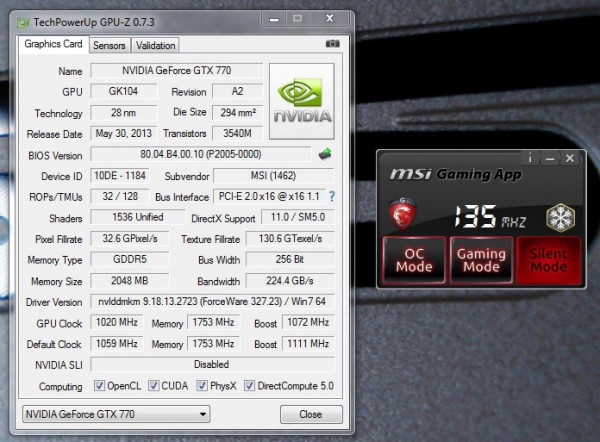
Task: Click the GPU Clock row Boost 1072 MHz
Action: tap(308, 322)
